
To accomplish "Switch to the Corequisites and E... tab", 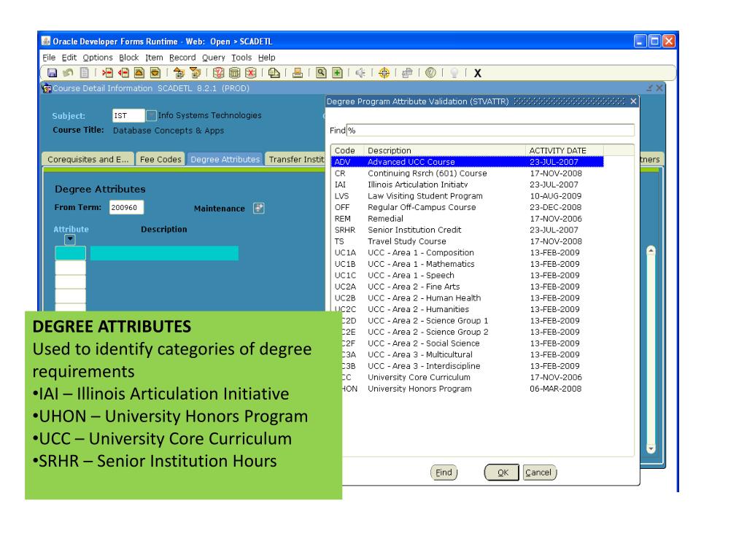I will tap(88, 159).
